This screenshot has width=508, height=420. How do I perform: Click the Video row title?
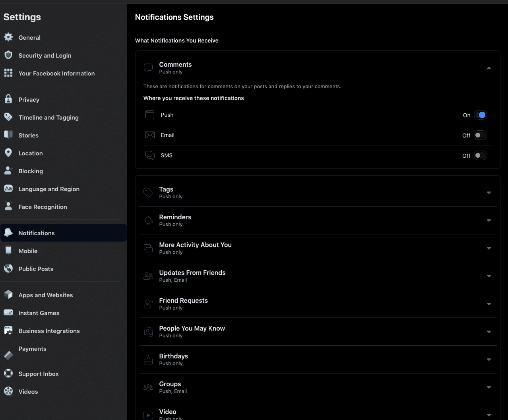tap(168, 412)
